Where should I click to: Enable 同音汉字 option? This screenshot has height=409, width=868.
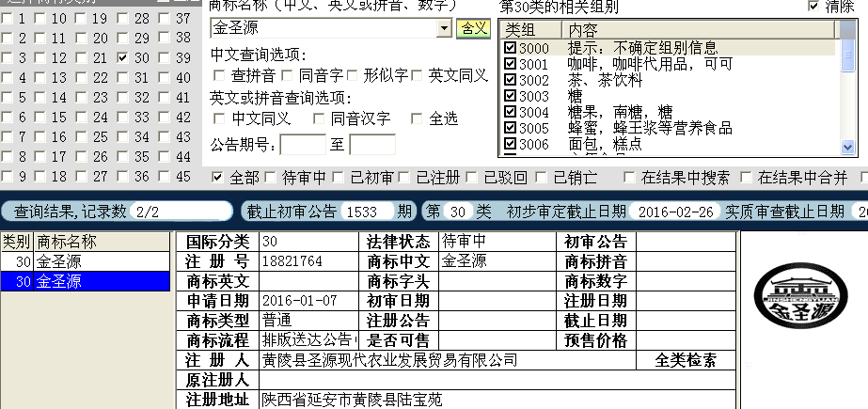click(318, 118)
